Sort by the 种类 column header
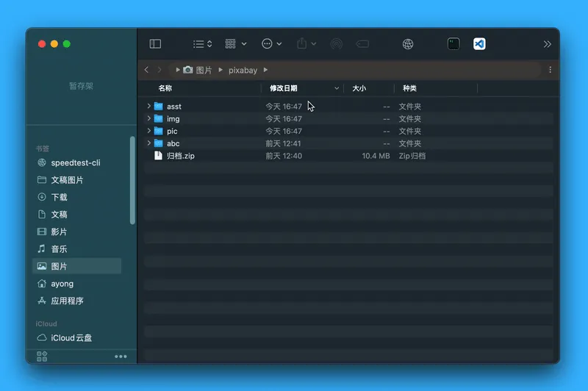The image size is (588, 391). point(409,88)
